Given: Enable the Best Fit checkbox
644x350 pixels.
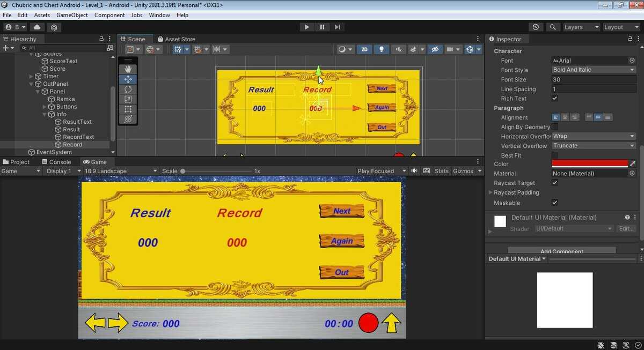Looking at the screenshot, I should click(x=555, y=155).
